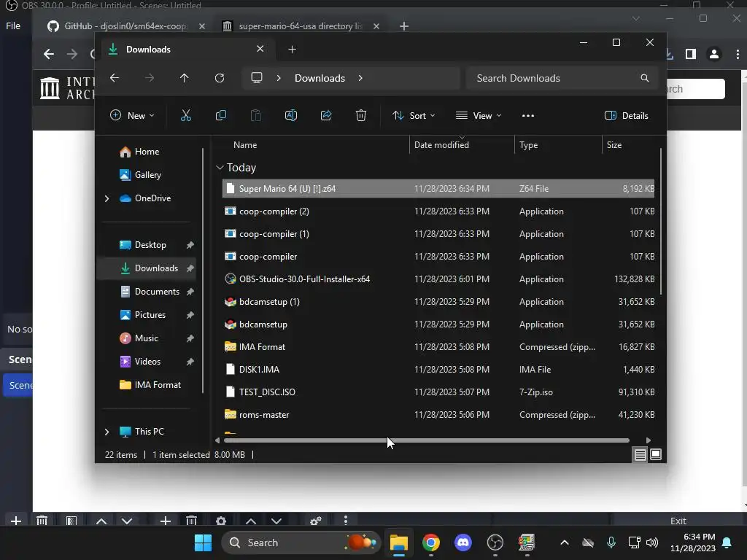Switch to the GitHub sm64ex-coop Chrome tab

click(125, 26)
